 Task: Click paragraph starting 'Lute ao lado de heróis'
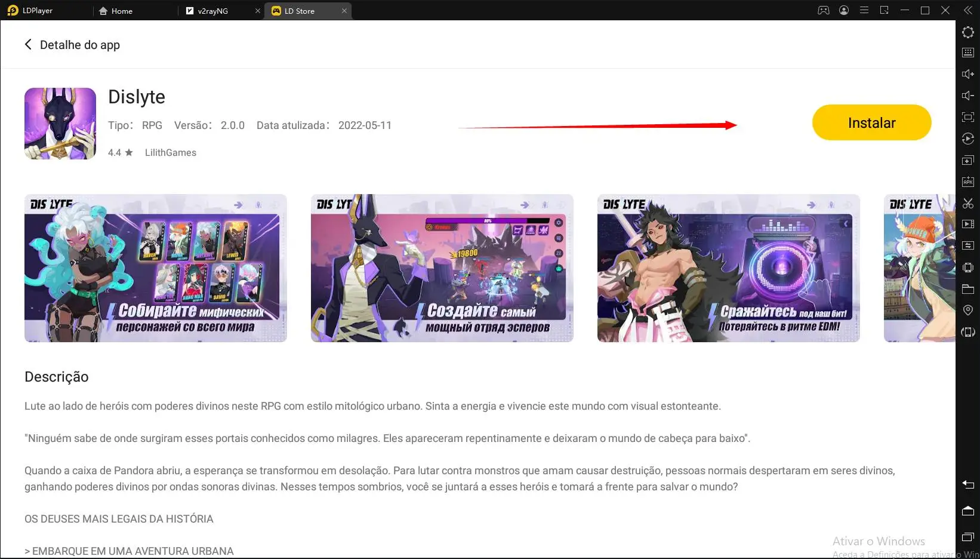point(372,406)
